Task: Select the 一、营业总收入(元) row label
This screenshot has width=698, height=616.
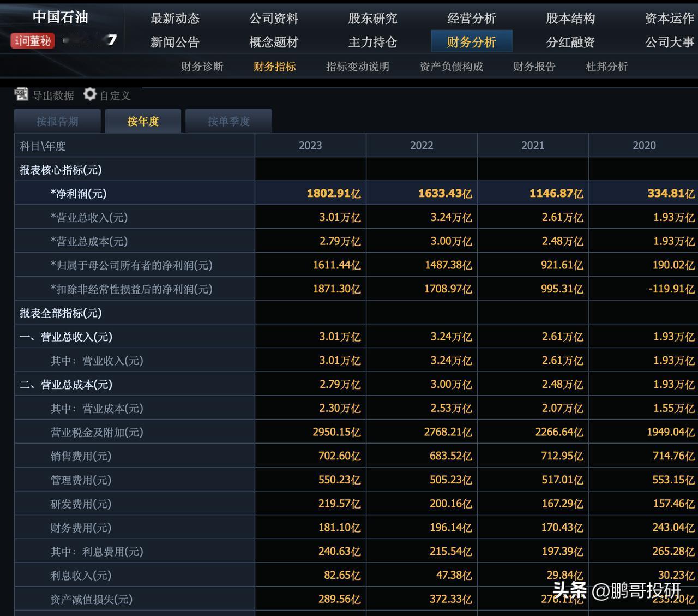Action: coord(66,337)
